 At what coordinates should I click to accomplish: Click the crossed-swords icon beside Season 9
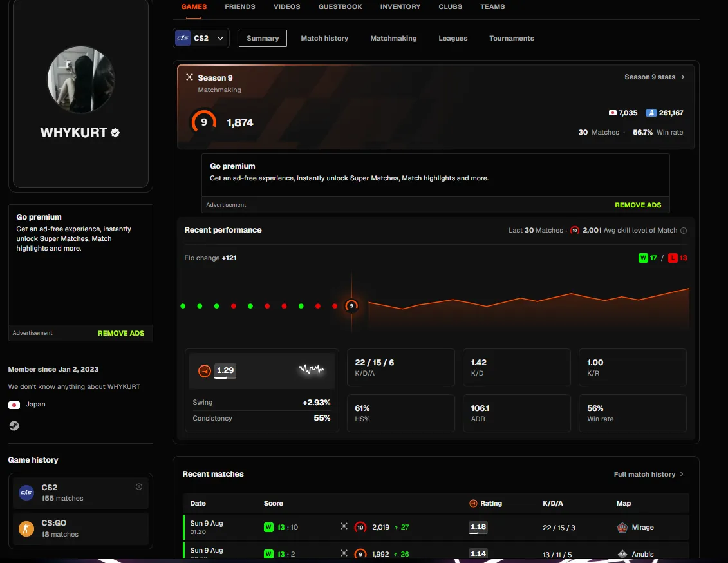pos(189,77)
